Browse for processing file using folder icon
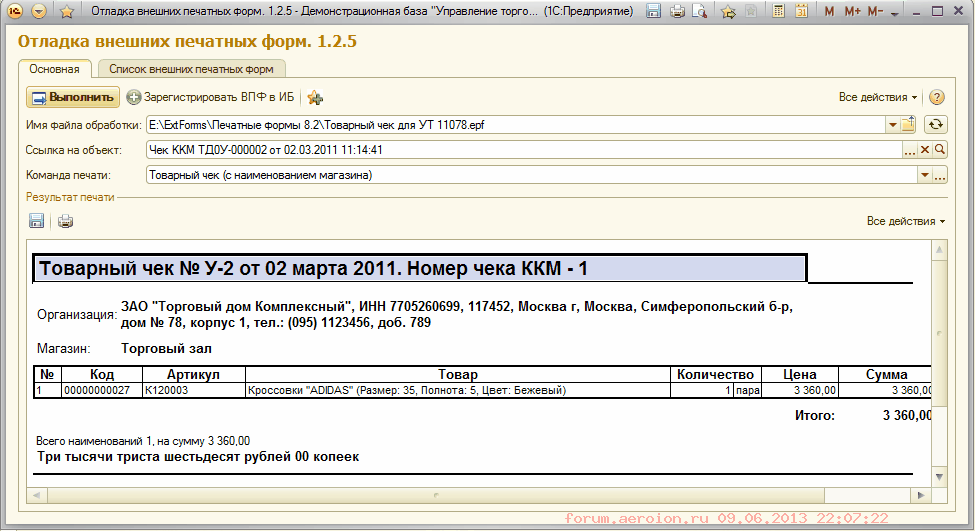 coord(908,125)
